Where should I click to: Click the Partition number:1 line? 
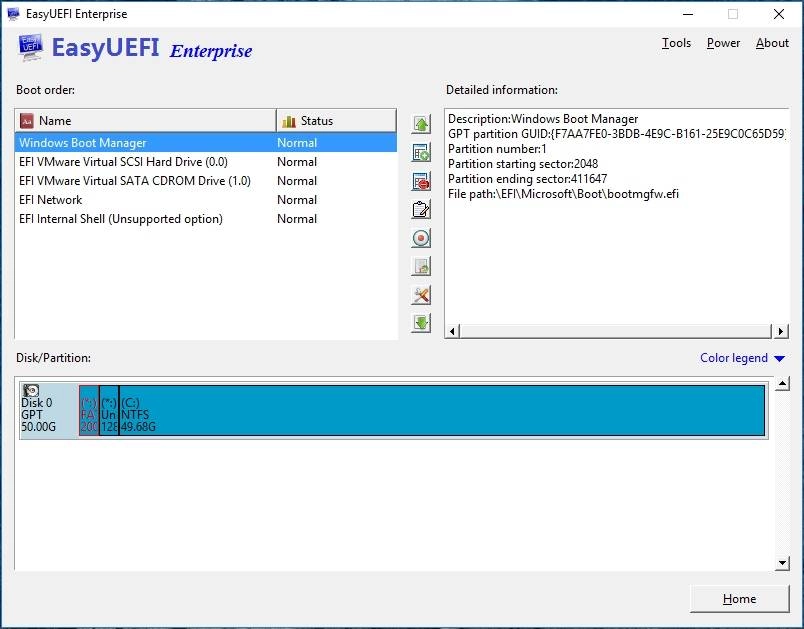click(x=497, y=149)
